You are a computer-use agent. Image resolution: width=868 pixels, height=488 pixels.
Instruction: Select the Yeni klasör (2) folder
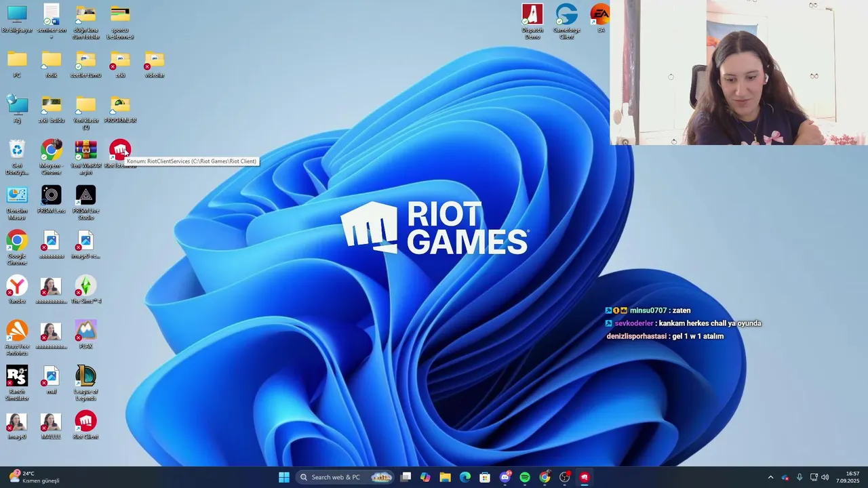coord(85,113)
